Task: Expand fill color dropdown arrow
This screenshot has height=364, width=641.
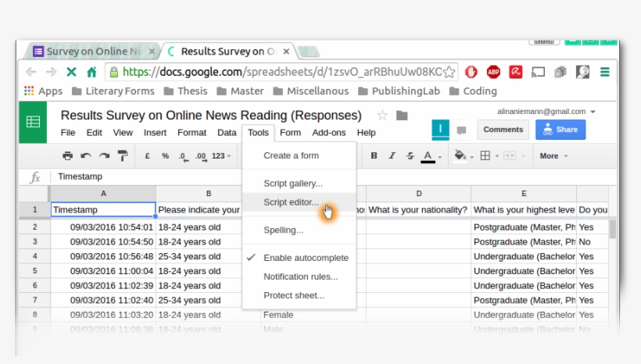Action: [x=471, y=157]
